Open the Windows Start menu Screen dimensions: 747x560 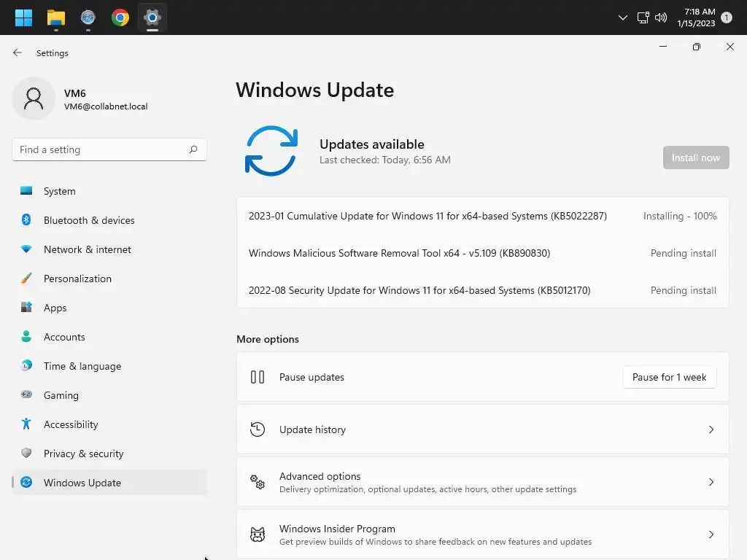point(23,17)
